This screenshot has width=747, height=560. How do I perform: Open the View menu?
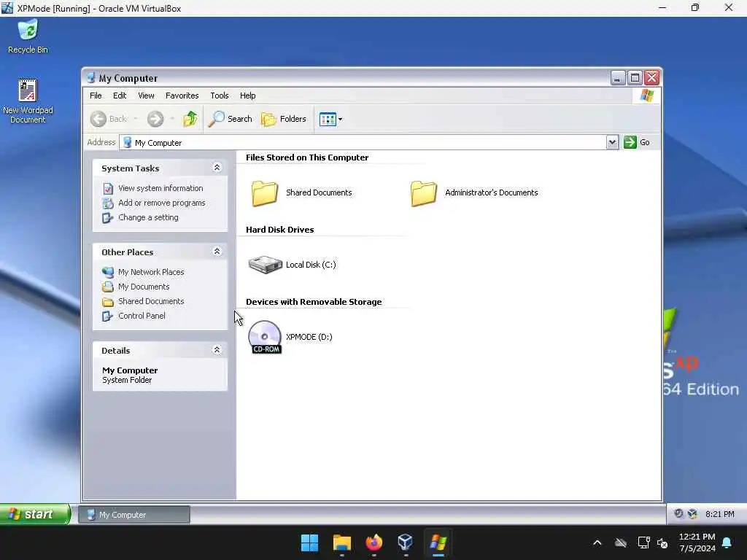click(146, 96)
